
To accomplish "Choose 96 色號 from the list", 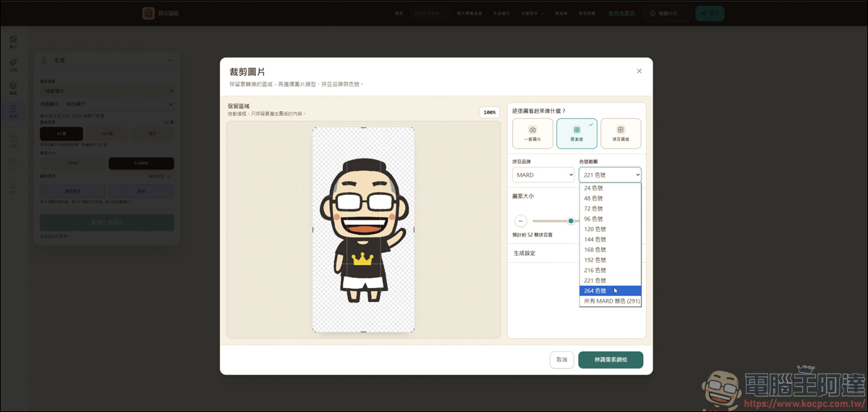I will point(610,219).
